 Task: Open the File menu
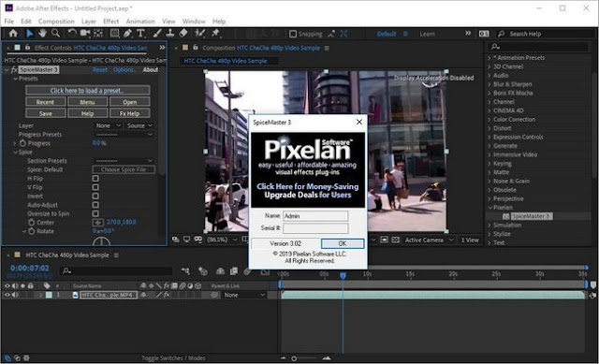pos(8,22)
